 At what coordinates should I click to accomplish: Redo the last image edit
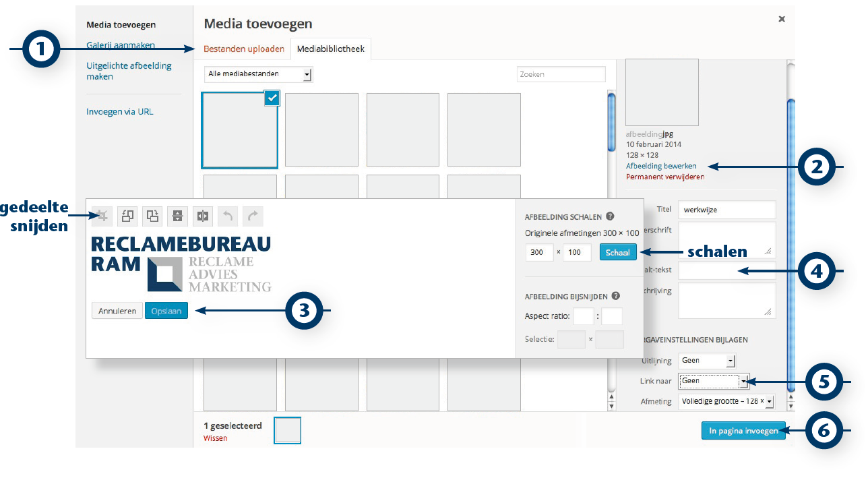[x=253, y=216]
